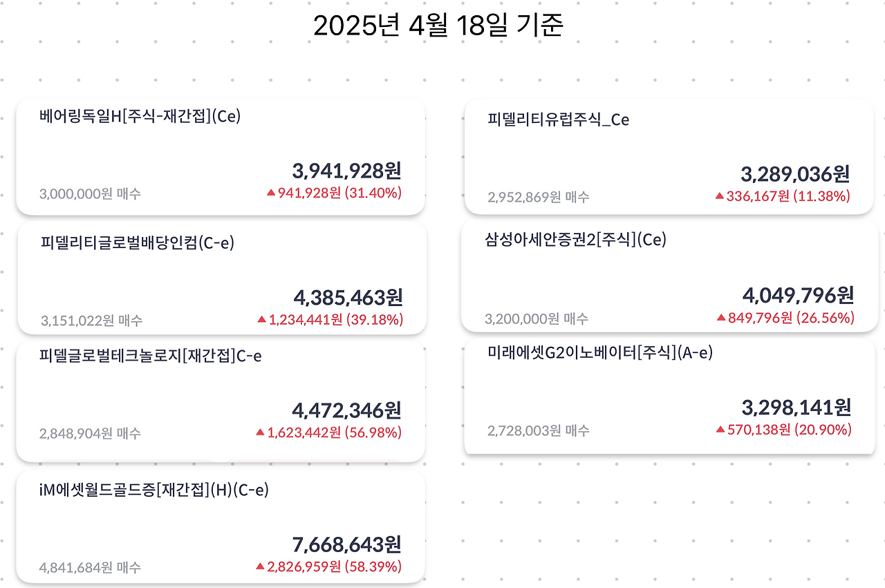
Task: Click the up-arrow indicator beside 336,167원
Action: point(719,197)
